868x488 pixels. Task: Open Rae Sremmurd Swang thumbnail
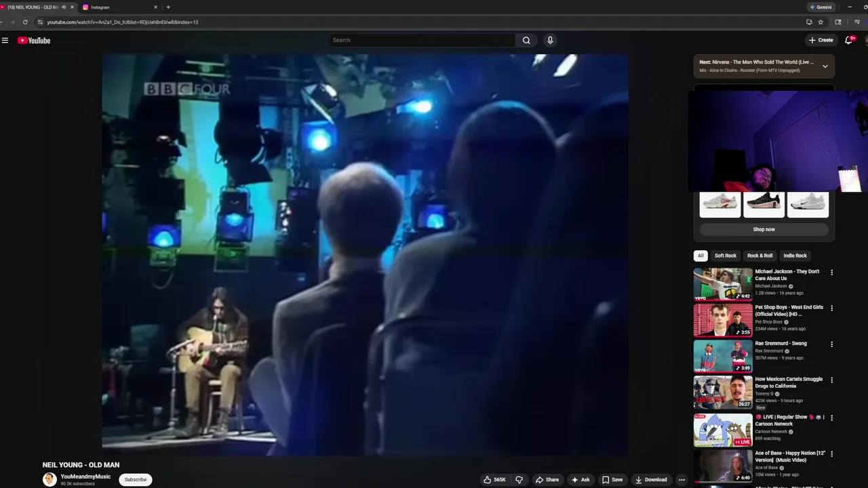[x=723, y=356]
